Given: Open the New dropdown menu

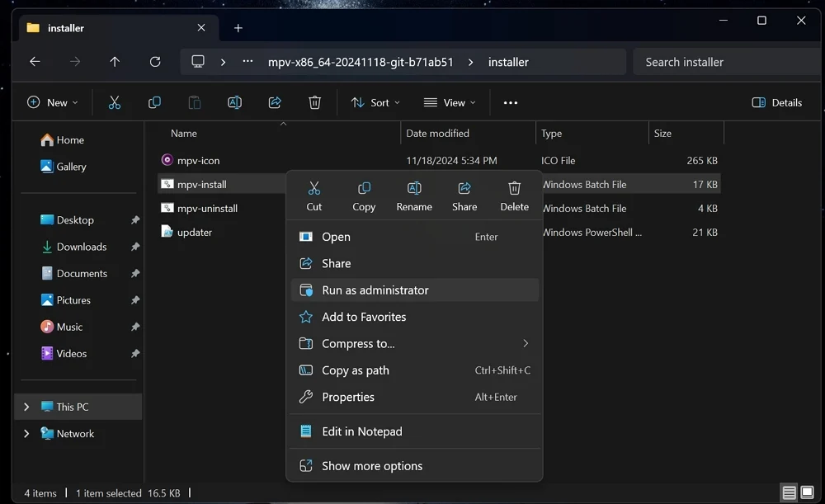Looking at the screenshot, I should tap(53, 102).
